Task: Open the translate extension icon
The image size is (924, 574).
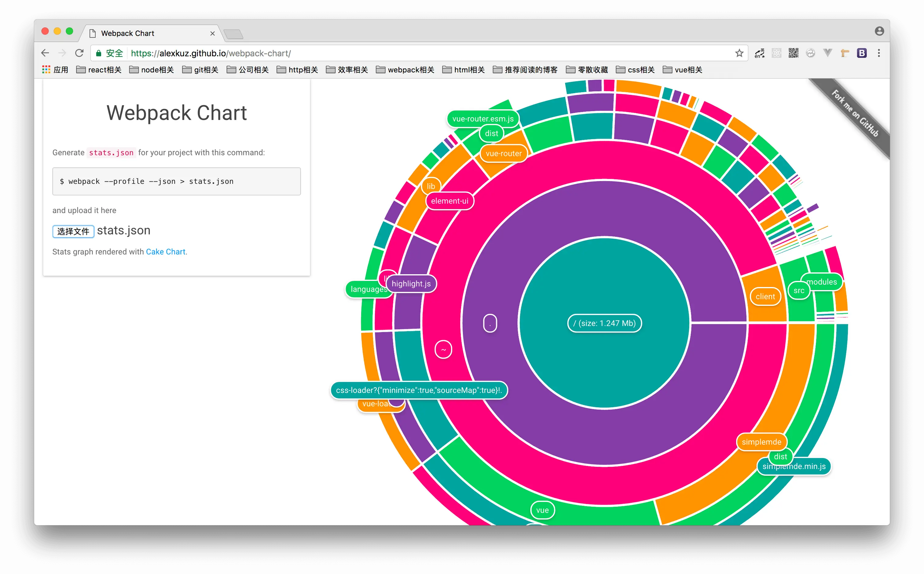Action: pos(760,53)
